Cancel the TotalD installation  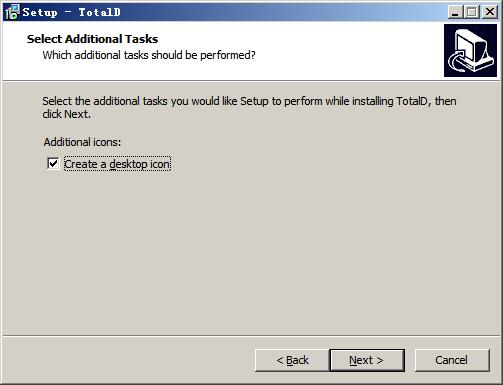(452, 360)
